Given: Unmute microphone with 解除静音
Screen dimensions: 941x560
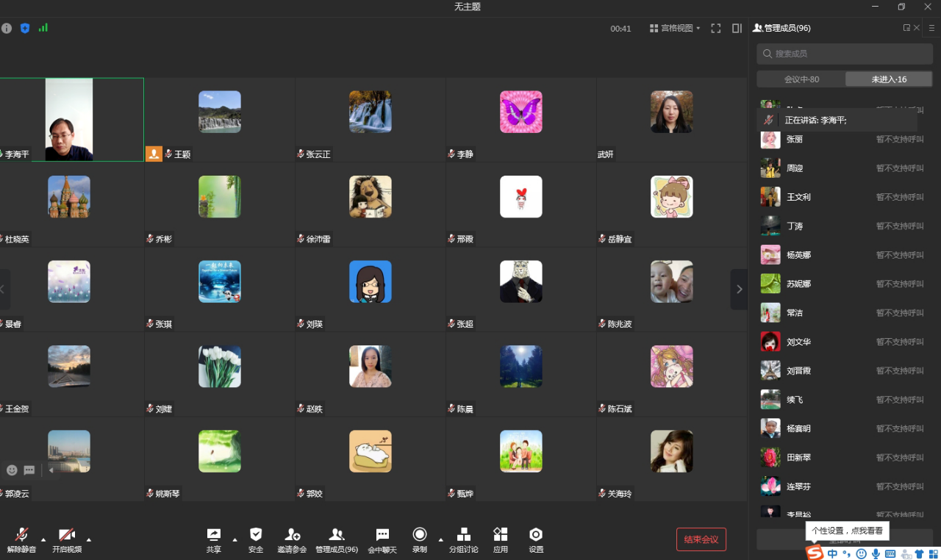Looking at the screenshot, I should pyautogui.click(x=22, y=539).
